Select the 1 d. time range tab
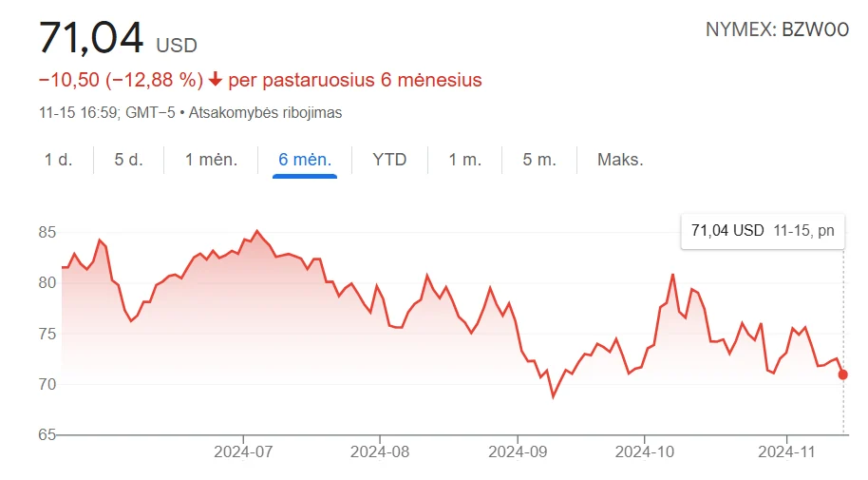 tap(58, 160)
